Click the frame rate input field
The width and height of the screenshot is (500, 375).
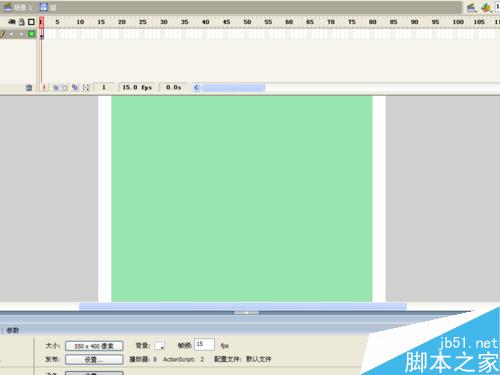click(204, 344)
